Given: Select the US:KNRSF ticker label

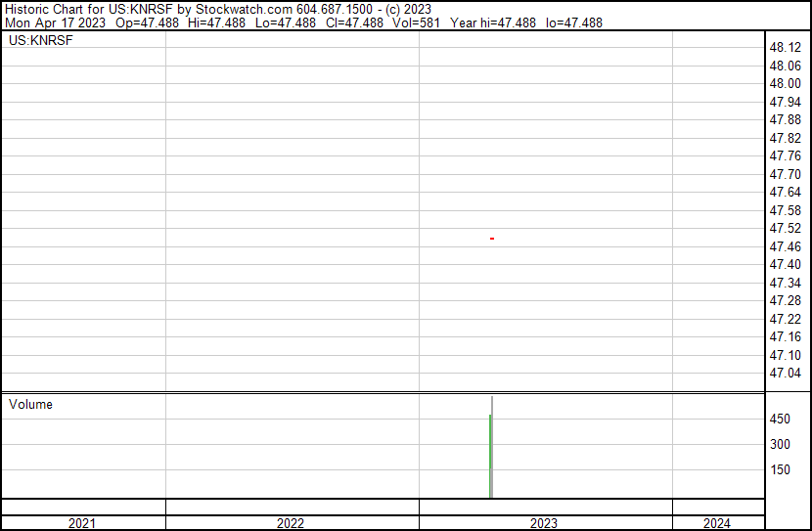Looking at the screenshot, I should pyautogui.click(x=41, y=40).
